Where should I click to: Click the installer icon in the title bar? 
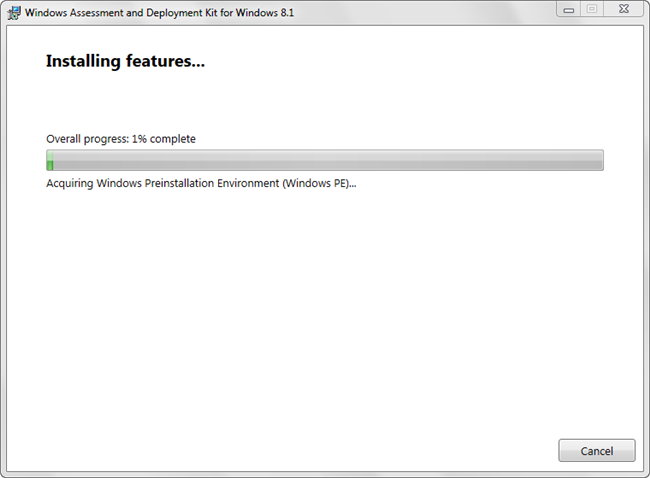pos(14,13)
